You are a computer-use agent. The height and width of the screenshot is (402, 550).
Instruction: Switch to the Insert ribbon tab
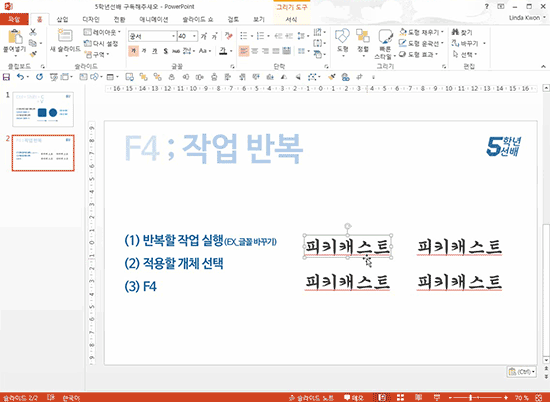coord(62,19)
